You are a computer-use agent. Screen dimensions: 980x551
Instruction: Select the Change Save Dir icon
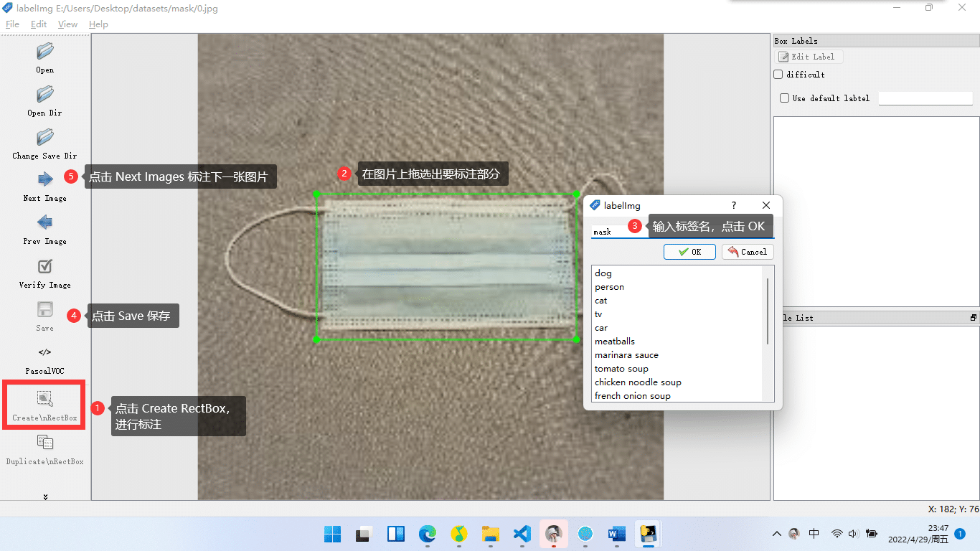coord(45,138)
